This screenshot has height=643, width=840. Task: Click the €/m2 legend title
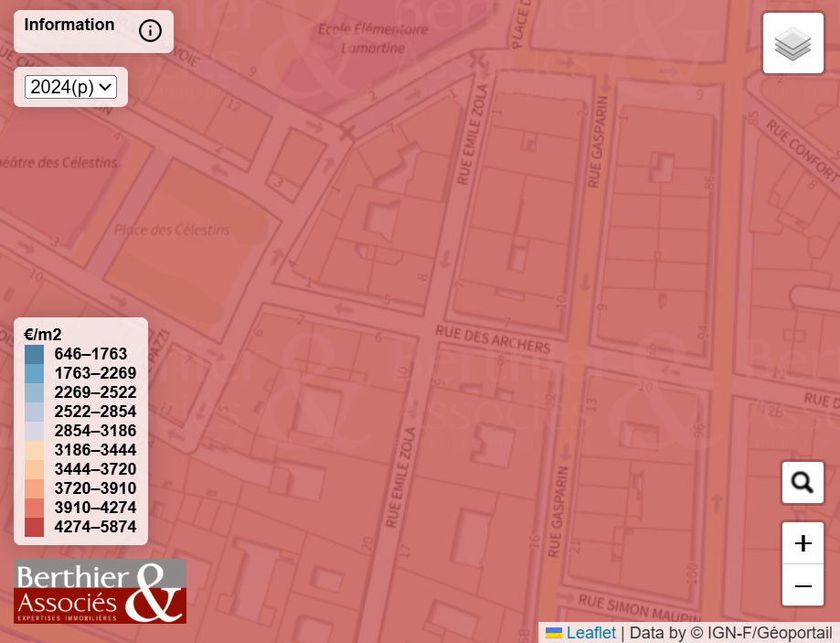point(43,335)
